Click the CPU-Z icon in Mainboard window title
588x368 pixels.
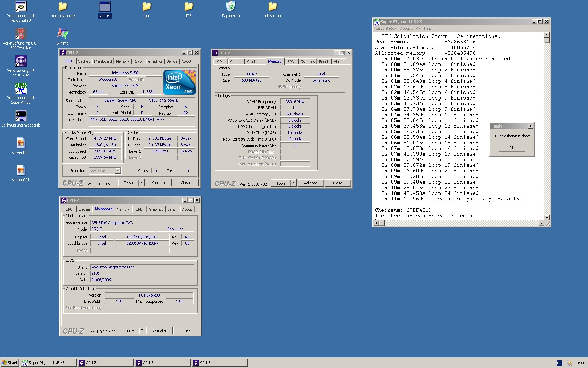tap(64, 200)
